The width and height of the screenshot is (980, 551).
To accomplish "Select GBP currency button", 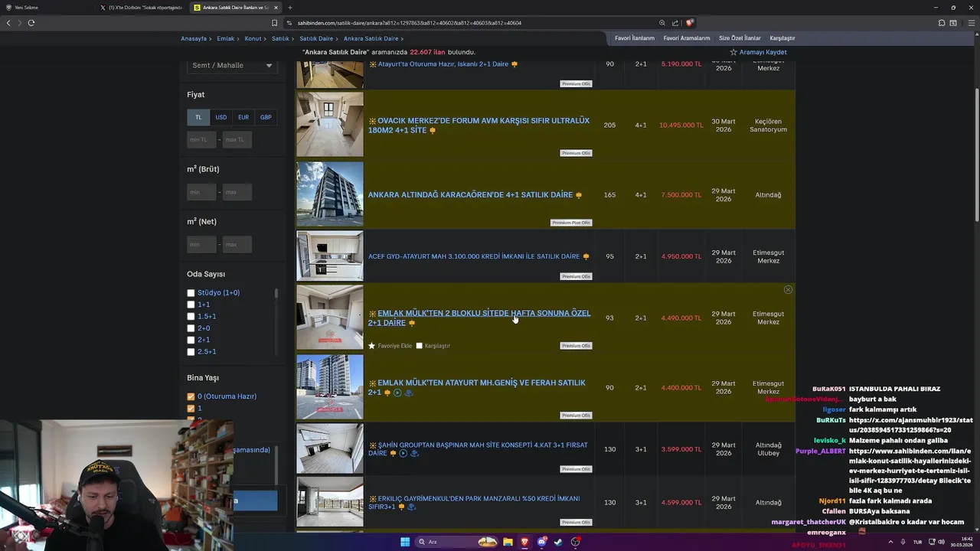I will pyautogui.click(x=266, y=117).
